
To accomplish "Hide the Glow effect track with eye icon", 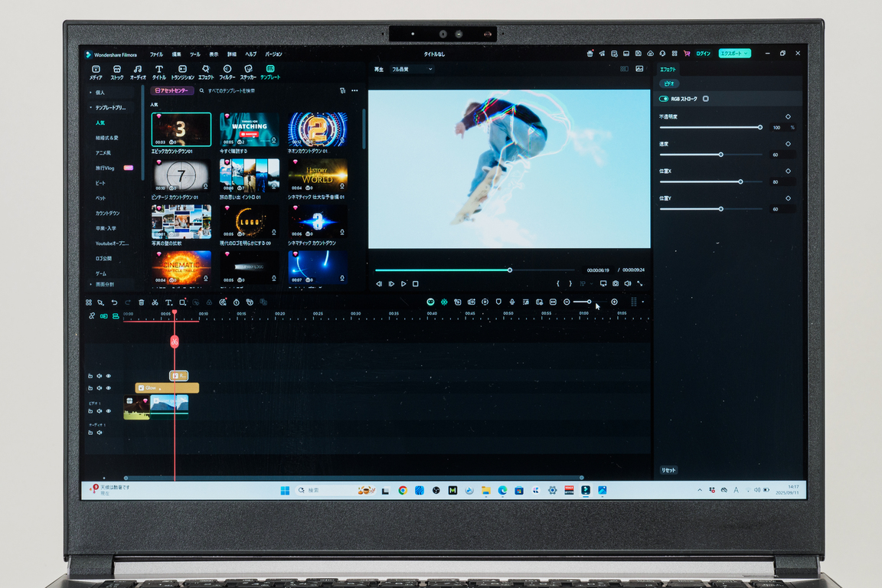I will click(x=109, y=388).
